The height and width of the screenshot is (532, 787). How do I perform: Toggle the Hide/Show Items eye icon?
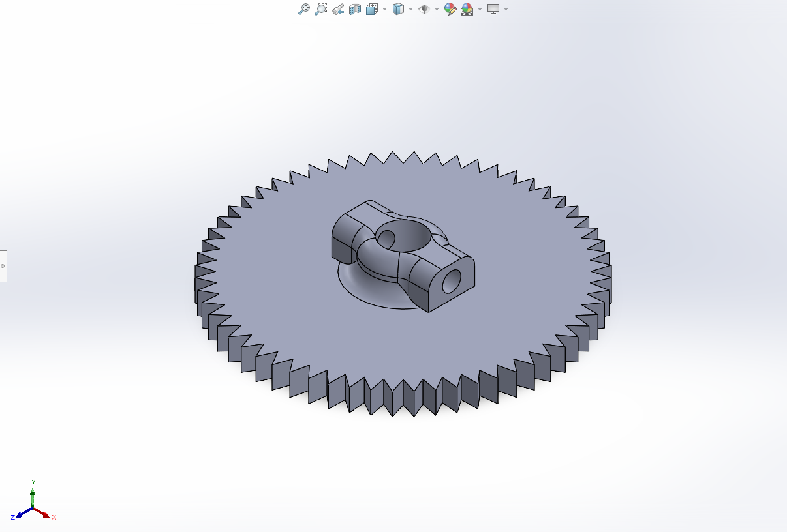click(424, 9)
